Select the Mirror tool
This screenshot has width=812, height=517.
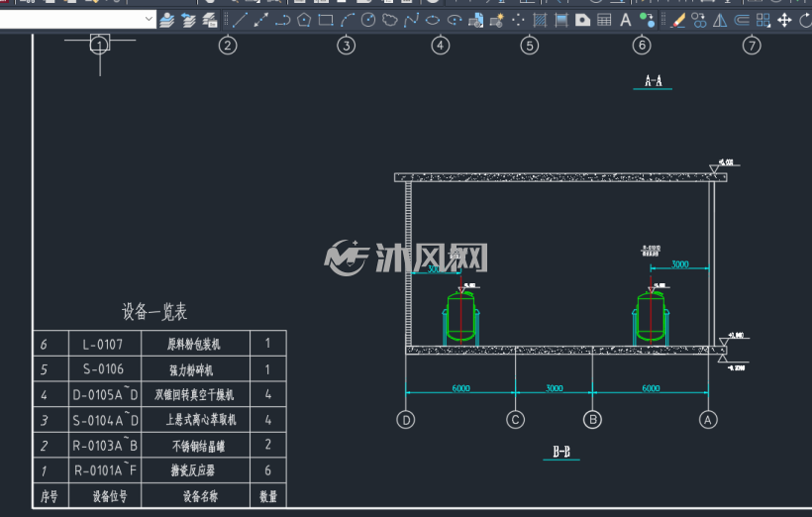[x=720, y=20]
